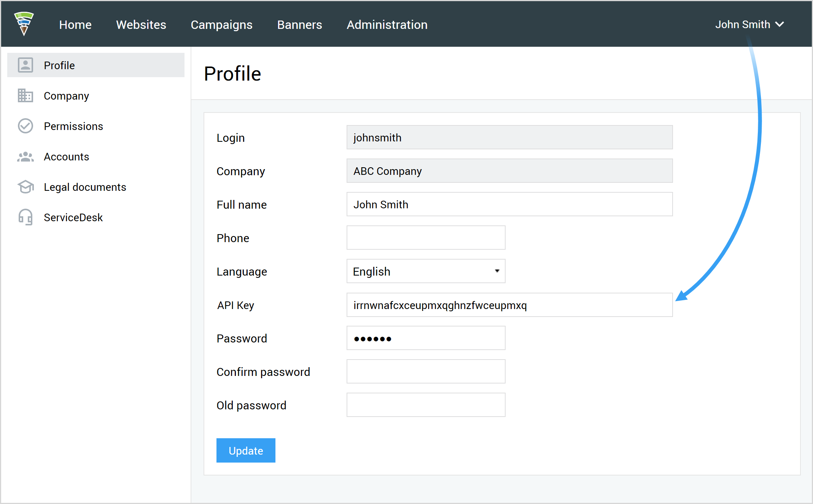Image resolution: width=813 pixels, height=504 pixels.
Task: Click the Language dropdown arrow
Action: (x=497, y=271)
